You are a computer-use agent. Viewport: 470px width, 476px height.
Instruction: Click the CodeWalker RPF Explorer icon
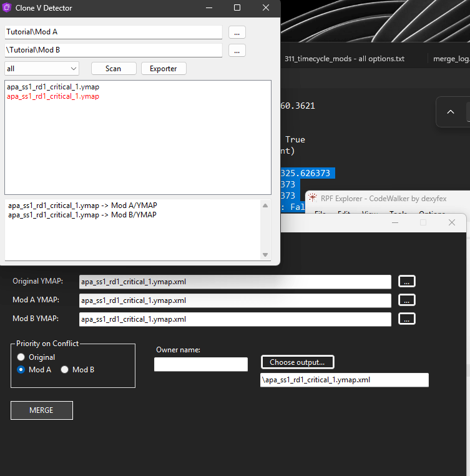coord(312,198)
